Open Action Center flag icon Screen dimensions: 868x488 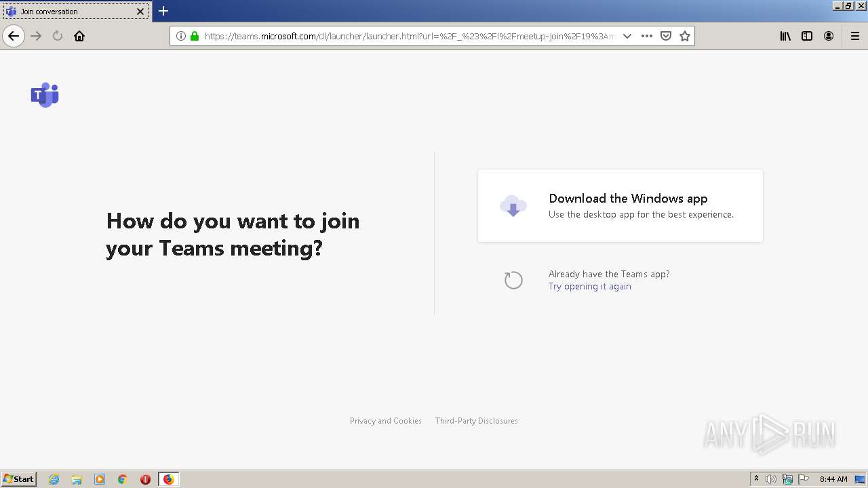[x=804, y=479]
